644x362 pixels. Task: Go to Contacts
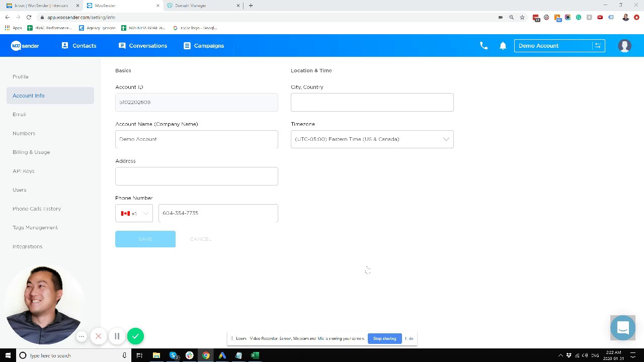[79, 46]
